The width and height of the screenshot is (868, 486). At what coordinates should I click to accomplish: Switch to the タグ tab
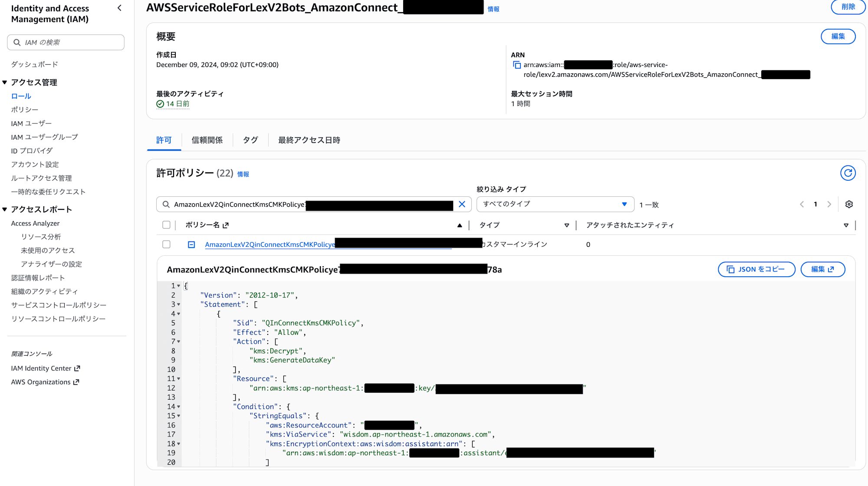(250, 140)
